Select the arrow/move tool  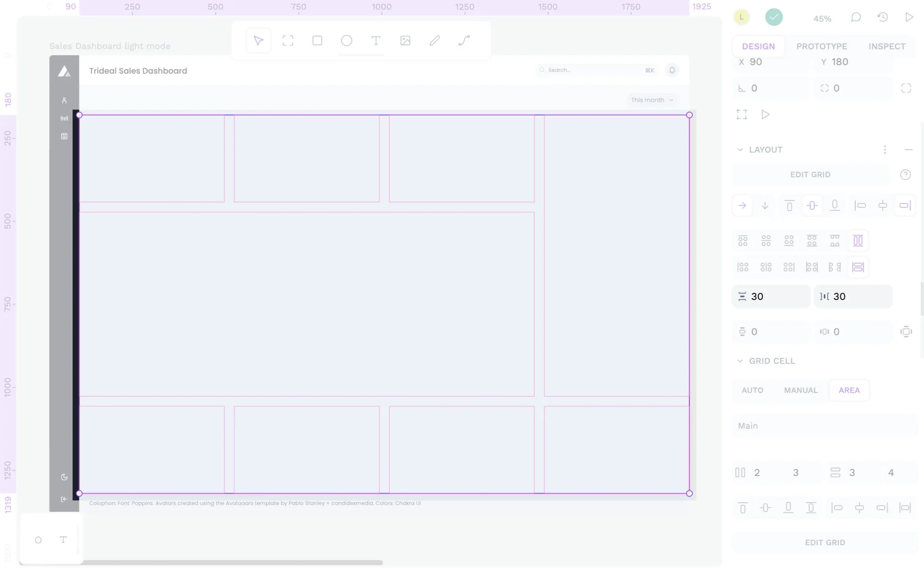click(258, 40)
